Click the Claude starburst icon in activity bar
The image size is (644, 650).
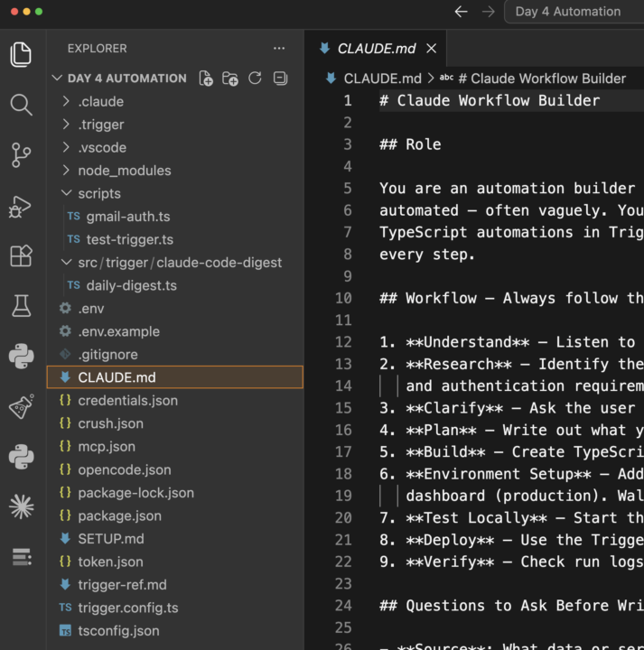click(21, 506)
